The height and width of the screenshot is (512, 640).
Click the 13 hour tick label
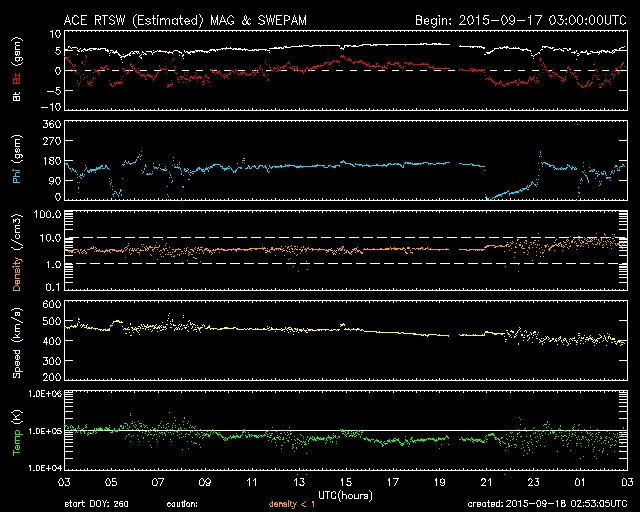point(299,482)
